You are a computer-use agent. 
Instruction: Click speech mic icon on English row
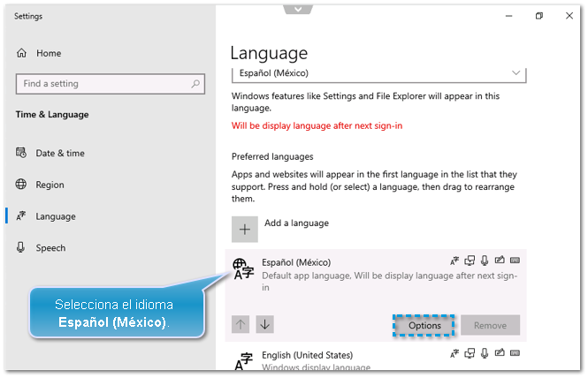(x=485, y=353)
